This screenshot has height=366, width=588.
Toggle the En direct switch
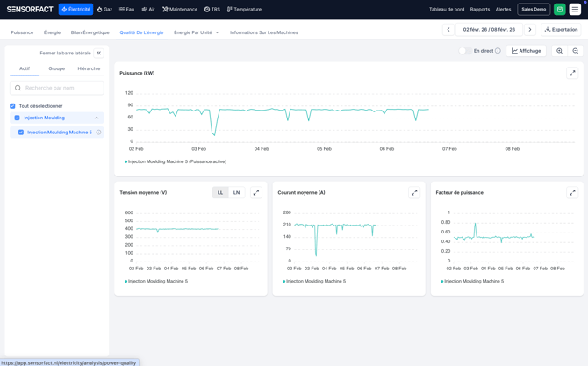point(464,51)
